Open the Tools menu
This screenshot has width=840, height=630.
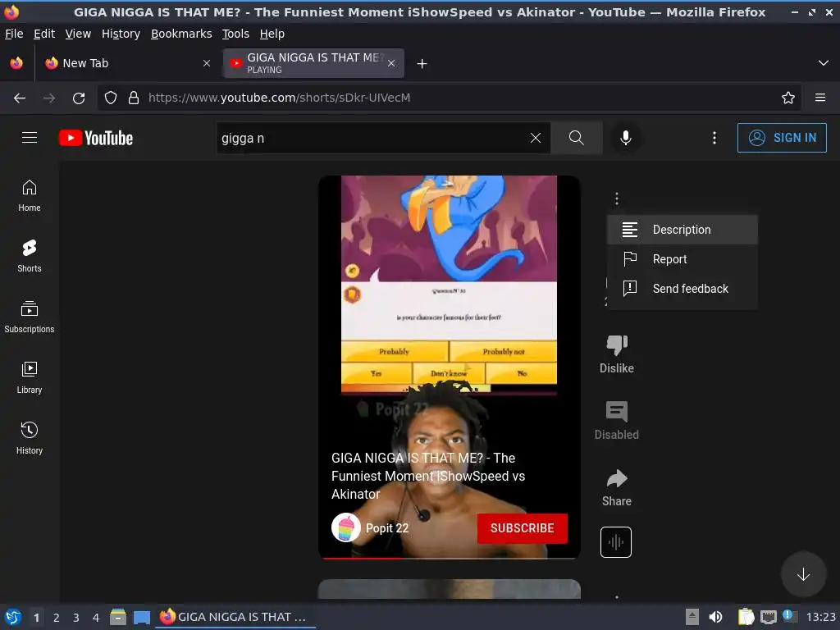click(235, 34)
